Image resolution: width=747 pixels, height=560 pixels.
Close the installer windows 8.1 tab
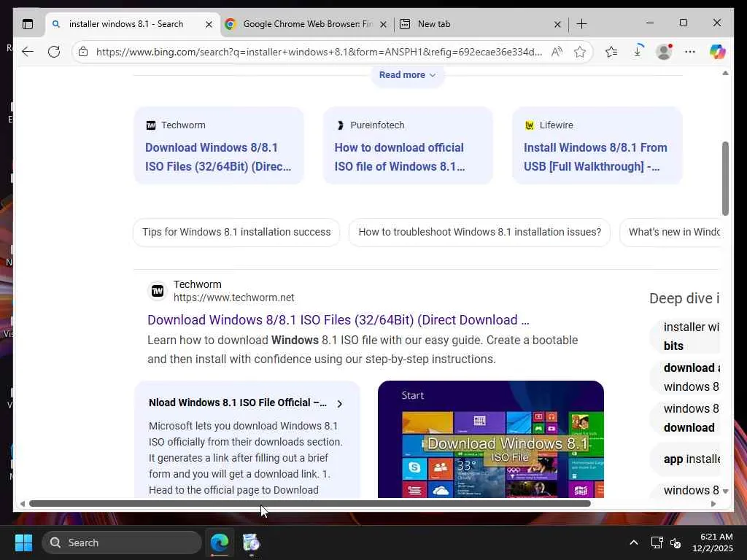[x=209, y=24]
